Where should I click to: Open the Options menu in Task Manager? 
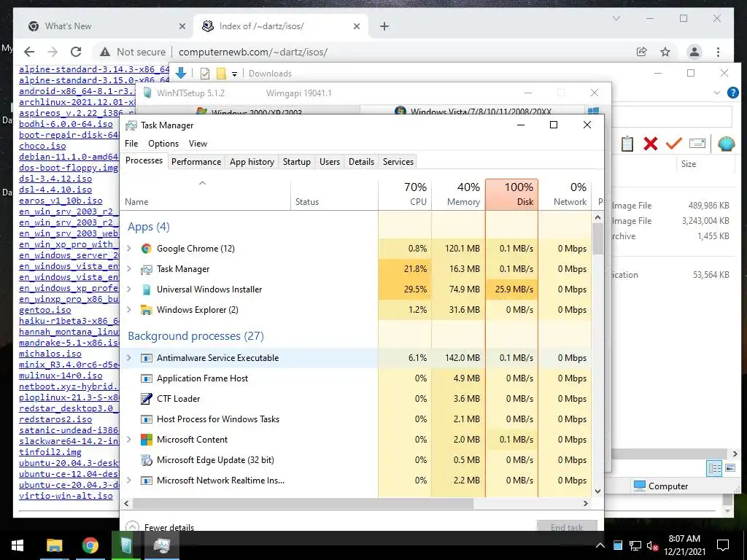click(163, 144)
